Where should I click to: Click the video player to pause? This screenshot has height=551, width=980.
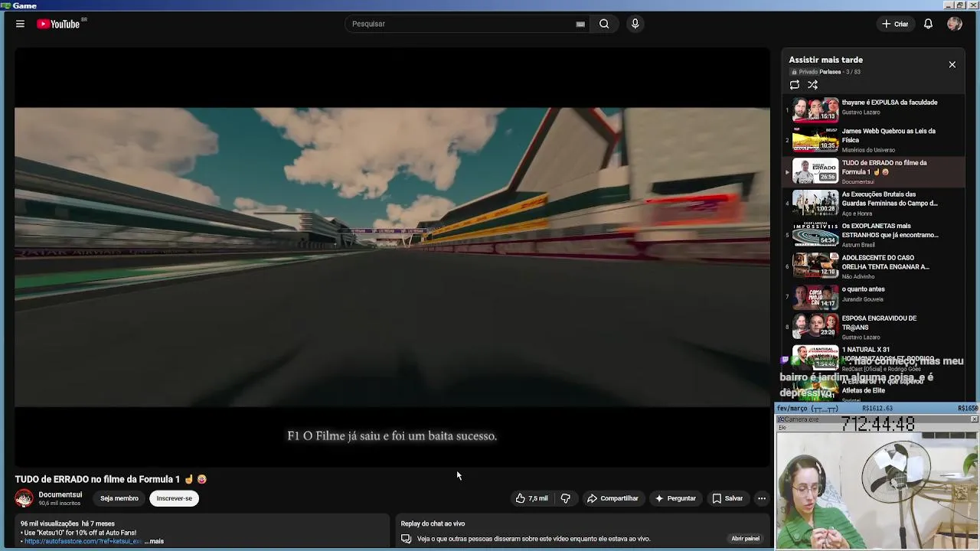pos(392,257)
